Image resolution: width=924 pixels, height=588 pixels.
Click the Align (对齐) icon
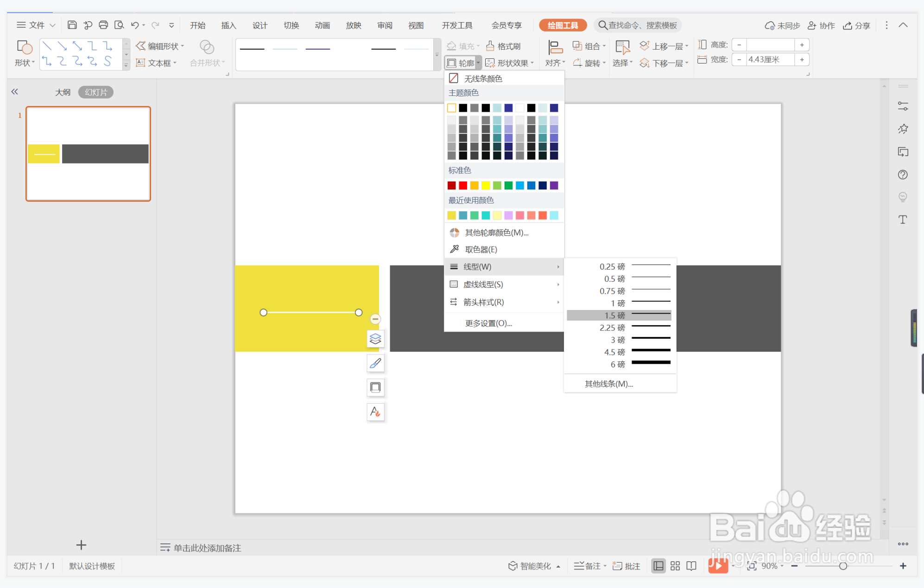555,47
